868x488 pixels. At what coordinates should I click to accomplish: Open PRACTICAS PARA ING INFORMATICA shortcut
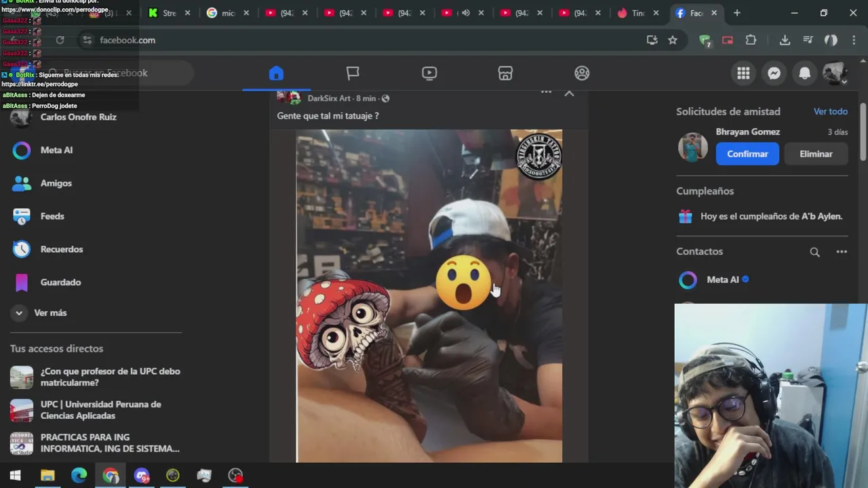pos(95,443)
